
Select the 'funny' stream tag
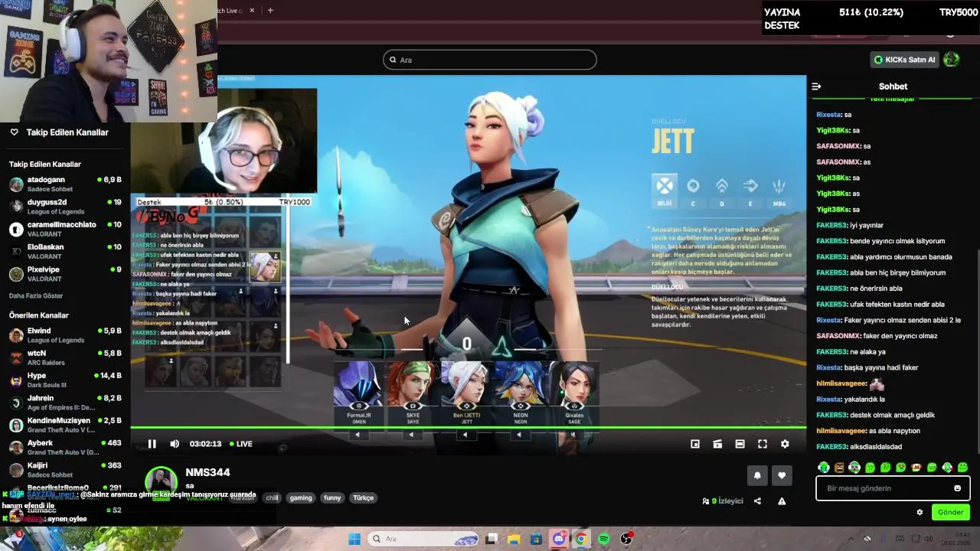pos(332,497)
